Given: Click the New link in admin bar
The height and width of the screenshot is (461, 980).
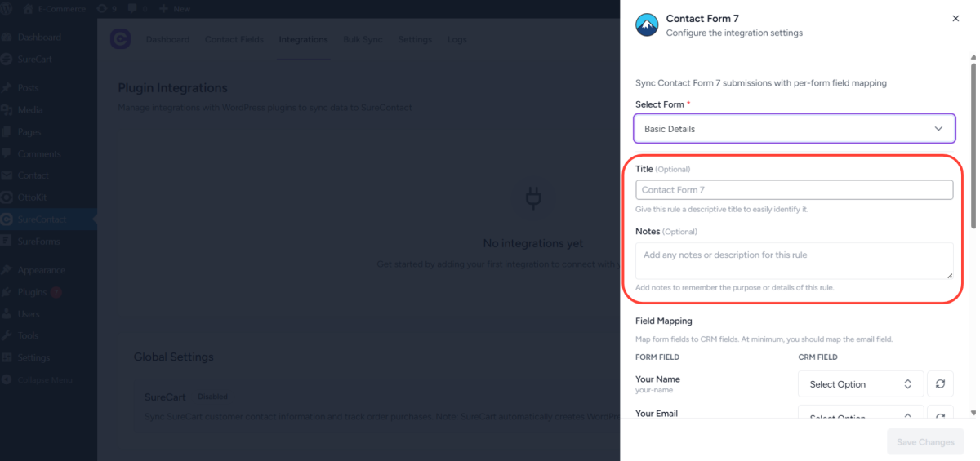Looking at the screenshot, I should coord(175,8).
